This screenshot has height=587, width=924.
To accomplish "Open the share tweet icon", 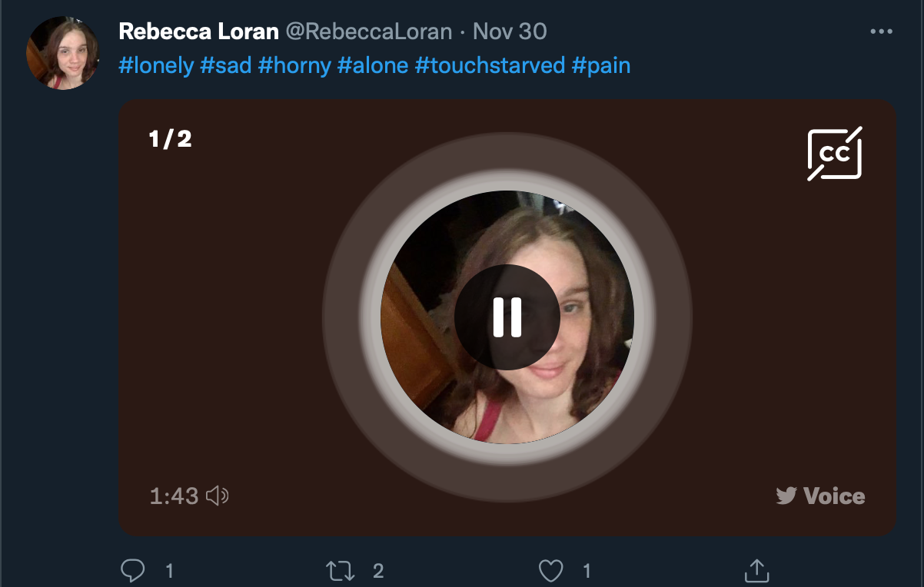I will (x=757, y=570).
